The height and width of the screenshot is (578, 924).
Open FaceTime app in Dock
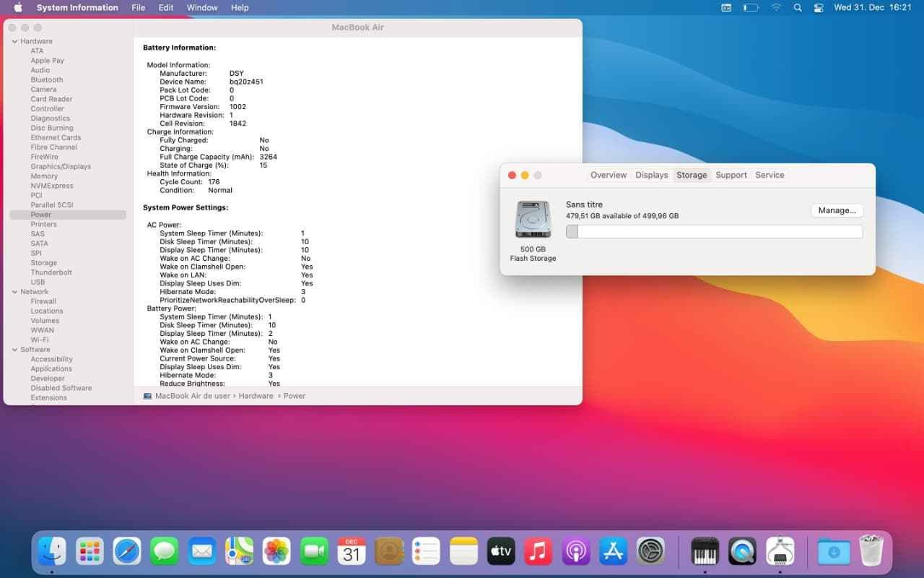[314, 552]
